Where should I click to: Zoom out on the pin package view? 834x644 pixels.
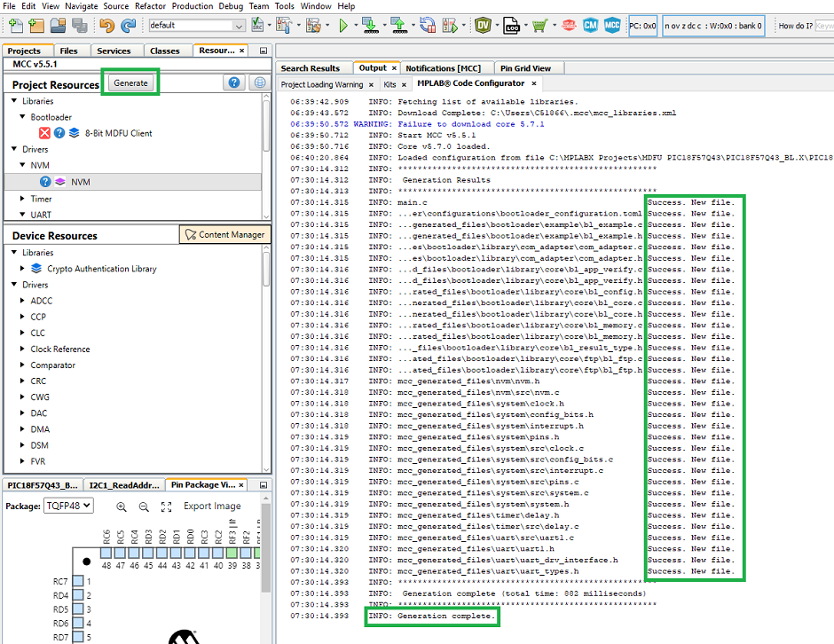click(143, 507)
